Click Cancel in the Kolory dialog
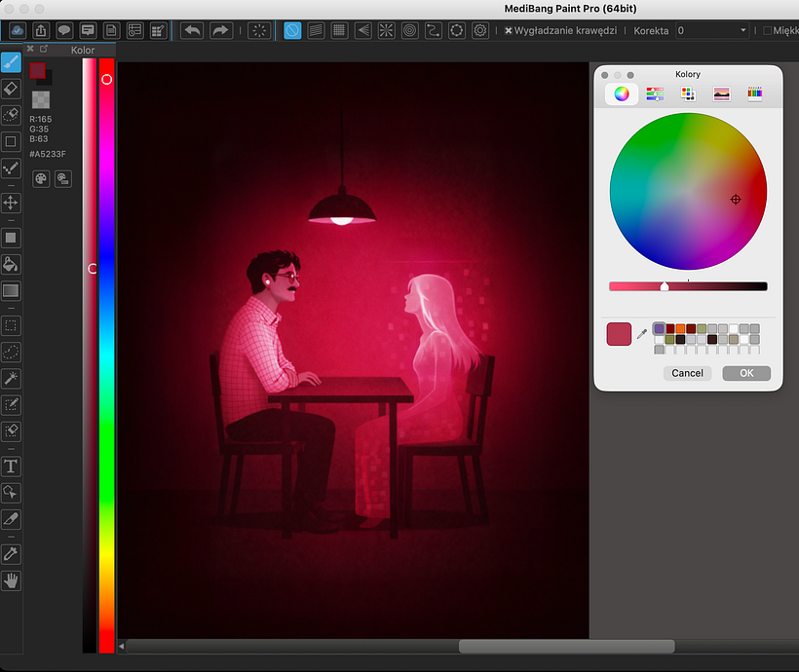This screenshot has width=799, height=672. [x=687, y=373]
